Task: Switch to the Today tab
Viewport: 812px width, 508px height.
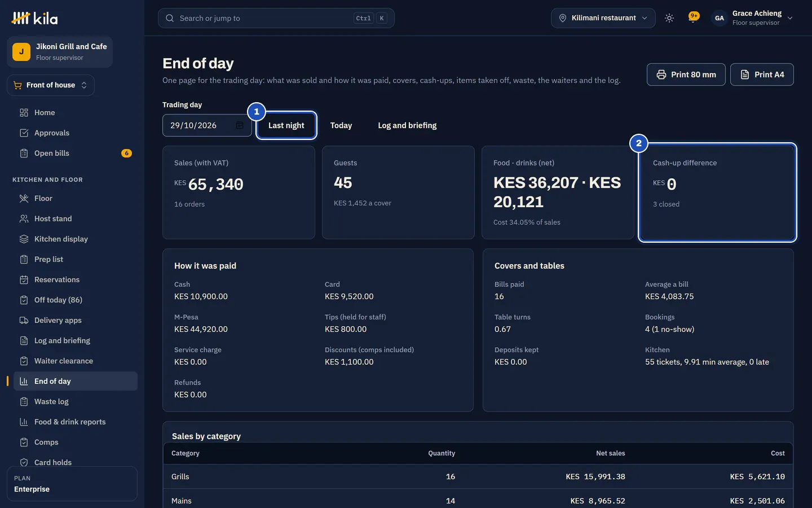Action: [x=341, y=125]
